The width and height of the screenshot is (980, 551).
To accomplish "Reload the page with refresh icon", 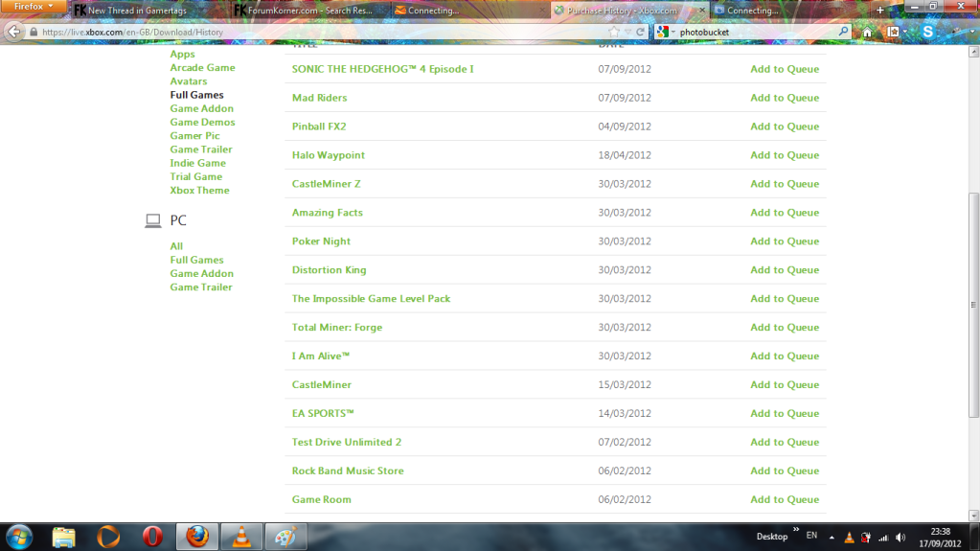I will point(640,32).
